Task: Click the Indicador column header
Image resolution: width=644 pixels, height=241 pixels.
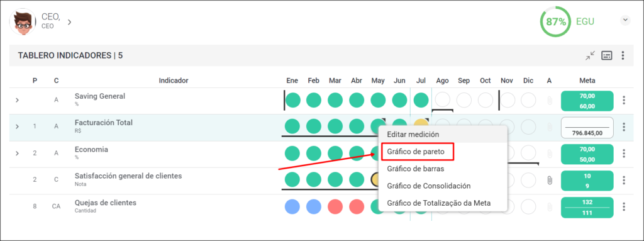Action: (x=174, y=81)
